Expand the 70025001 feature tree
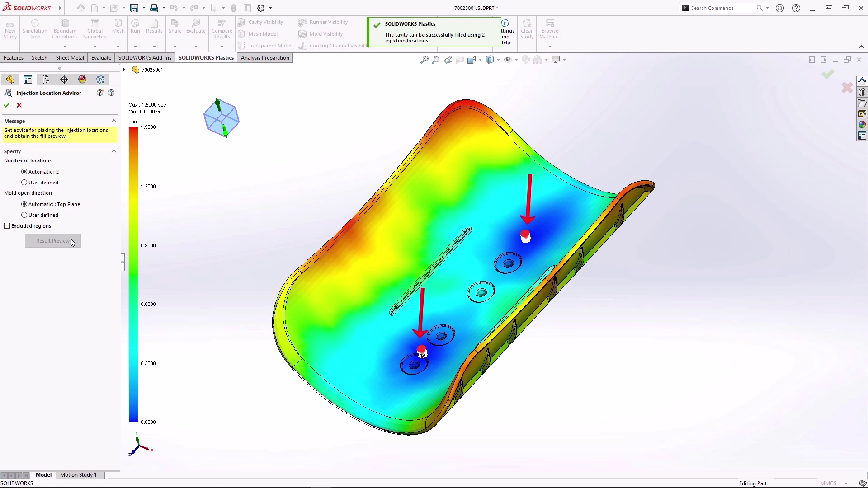Viewport: 868px width, 488px height. (x=124, y=69)
